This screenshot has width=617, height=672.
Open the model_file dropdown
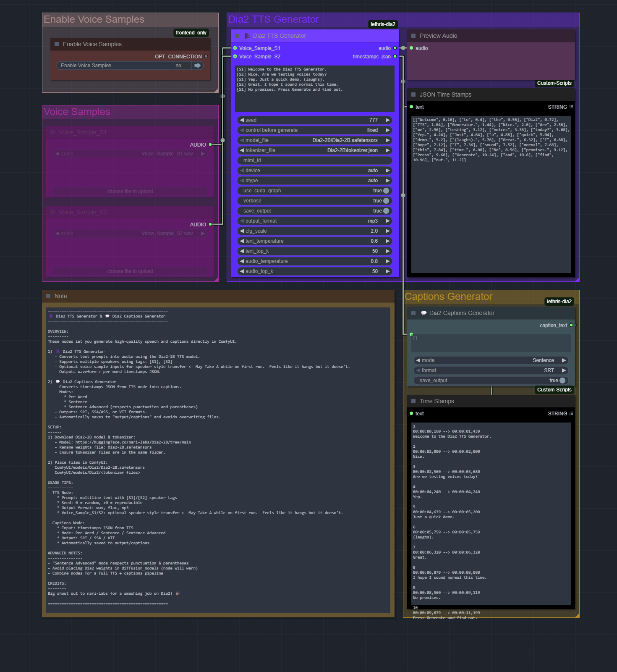(x=315, y=140)
